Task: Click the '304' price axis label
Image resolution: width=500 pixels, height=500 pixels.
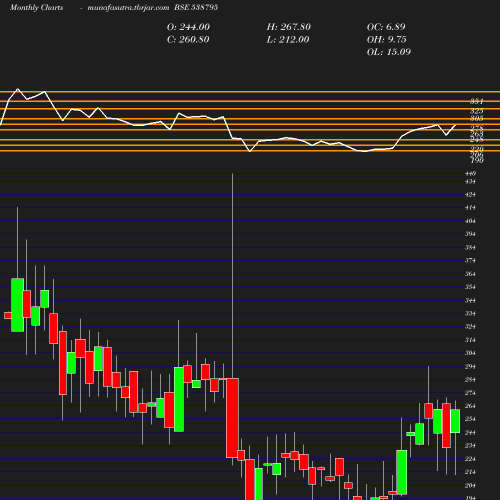Action: [470, 353]
